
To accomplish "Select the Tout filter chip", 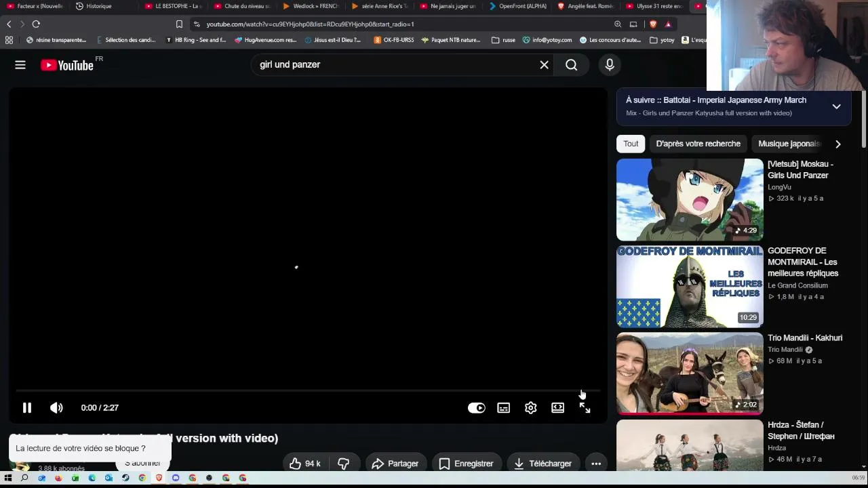I will (x=631, y=144).
